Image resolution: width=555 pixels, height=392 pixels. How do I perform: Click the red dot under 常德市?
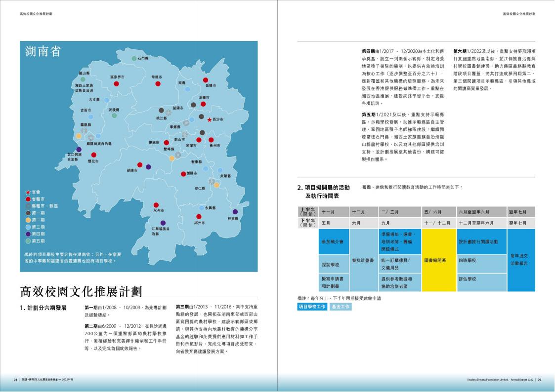click(158, 84)
